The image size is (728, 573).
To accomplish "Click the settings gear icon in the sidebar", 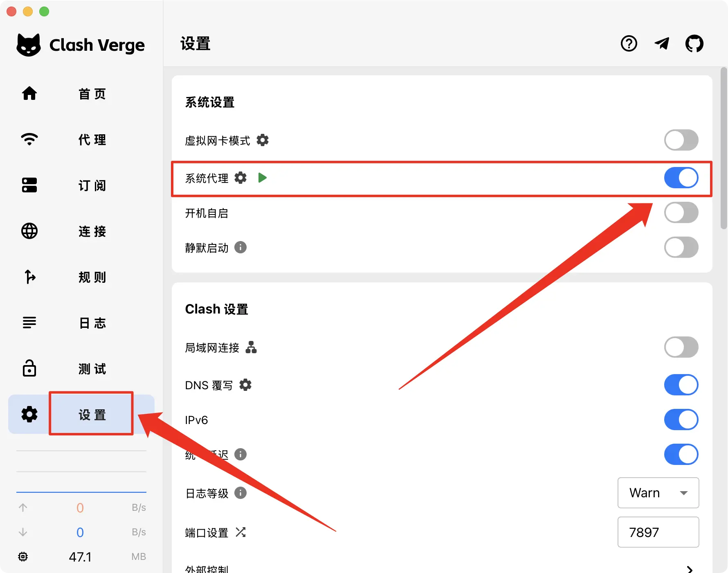I will click(x=29, y=414).
